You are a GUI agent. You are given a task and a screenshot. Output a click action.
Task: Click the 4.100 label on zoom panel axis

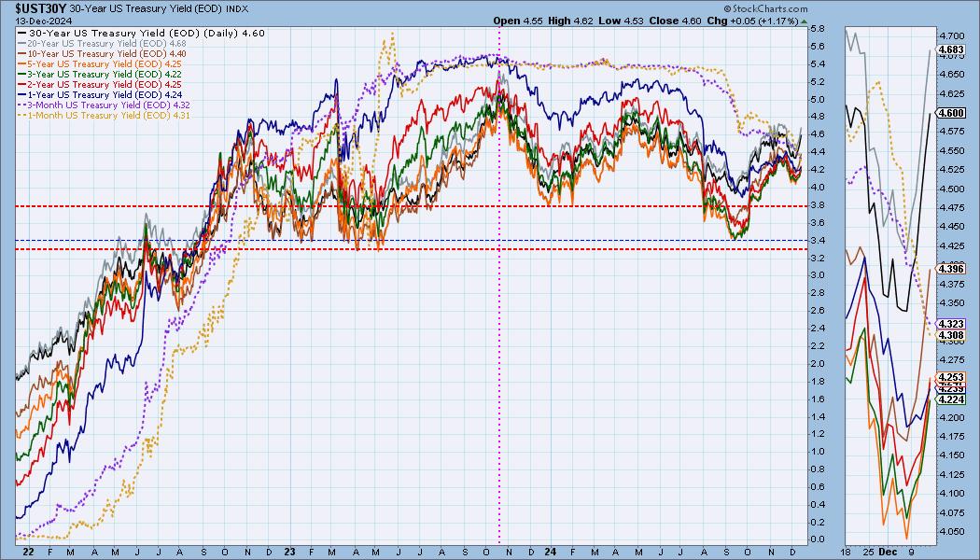coord(951,494)
